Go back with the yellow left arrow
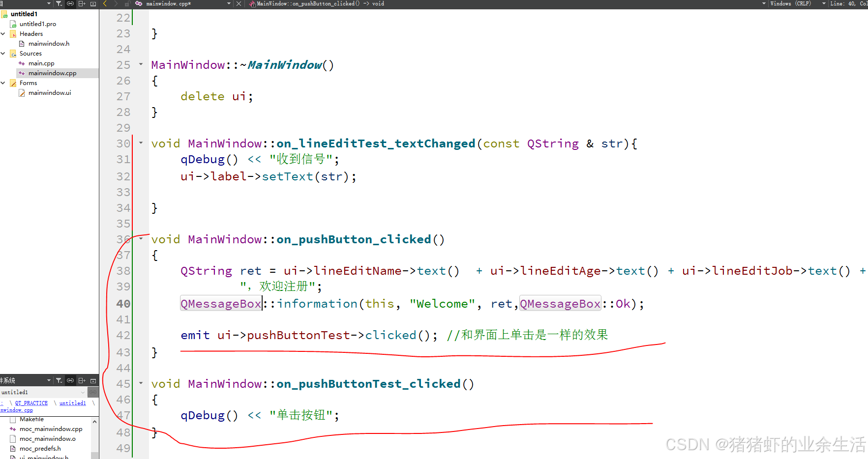Screen dimensions: 868x459 tap(105, 3)
